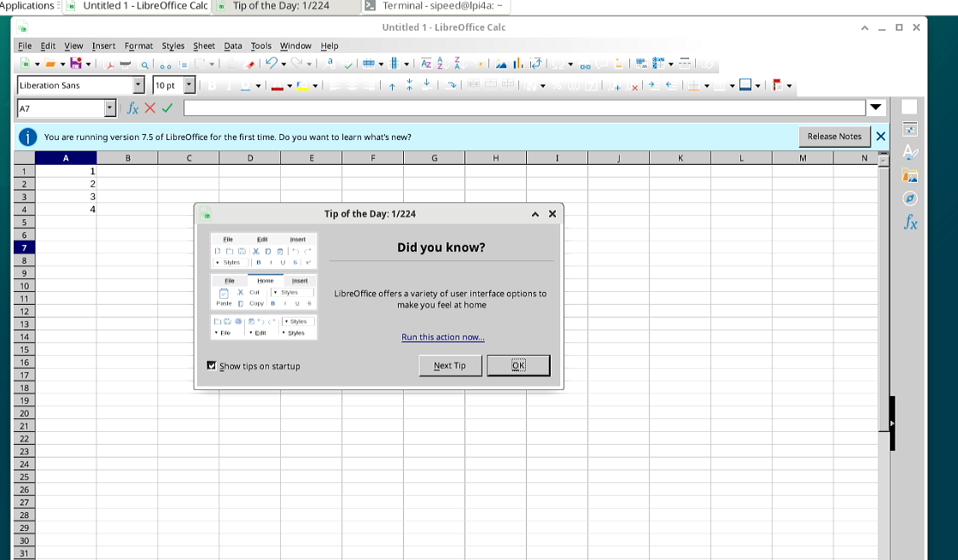Expand the formula bar arrow

(x=875, y=108)
